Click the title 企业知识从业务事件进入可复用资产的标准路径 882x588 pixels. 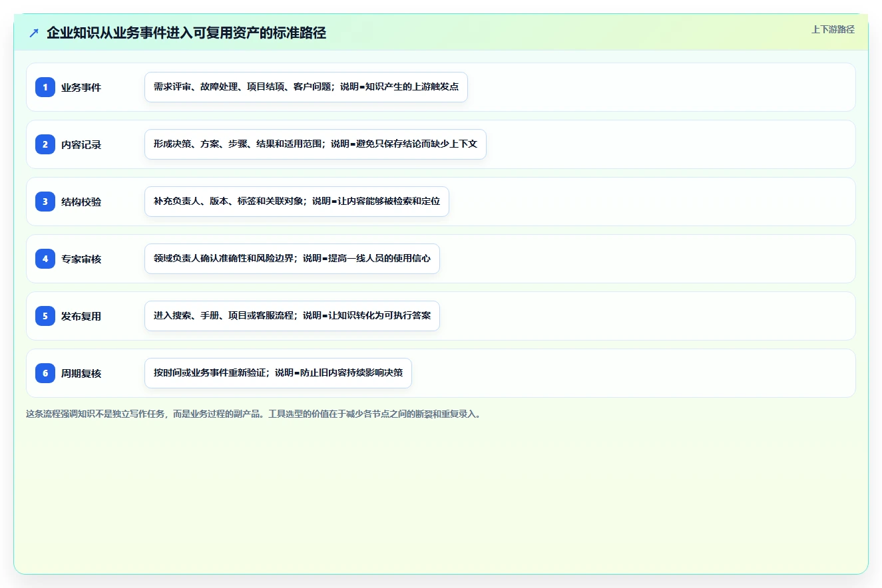coord(186,33)
